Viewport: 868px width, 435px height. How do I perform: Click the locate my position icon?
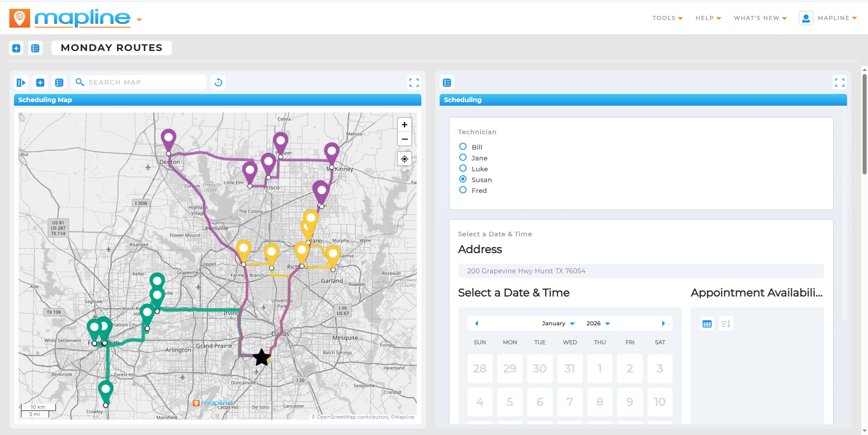pyautogui.click(x=404, y=159)
